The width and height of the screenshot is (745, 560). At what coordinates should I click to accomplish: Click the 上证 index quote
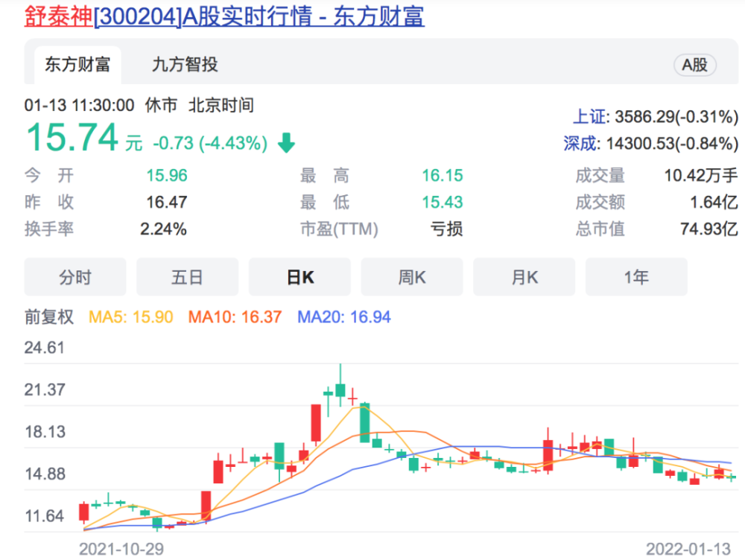[x=656, y=116]
